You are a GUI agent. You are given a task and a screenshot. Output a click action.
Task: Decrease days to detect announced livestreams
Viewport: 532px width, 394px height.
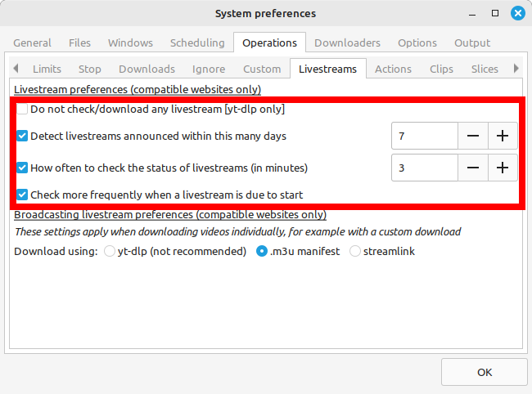tap(473, 136)
